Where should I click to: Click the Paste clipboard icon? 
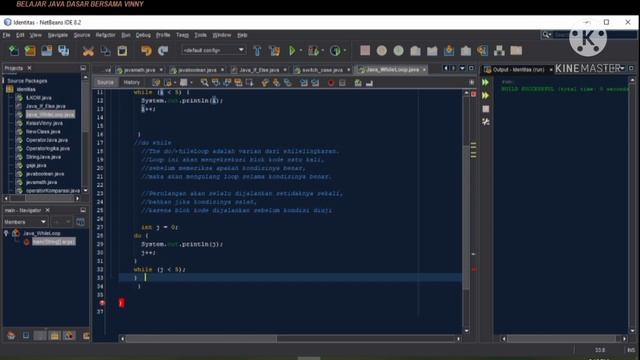click(122, 51)
